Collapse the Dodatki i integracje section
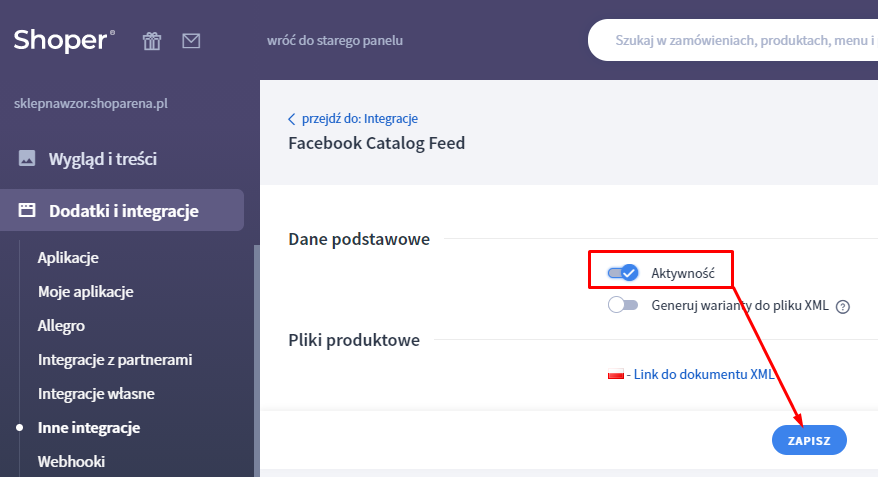 coord(123,211)
